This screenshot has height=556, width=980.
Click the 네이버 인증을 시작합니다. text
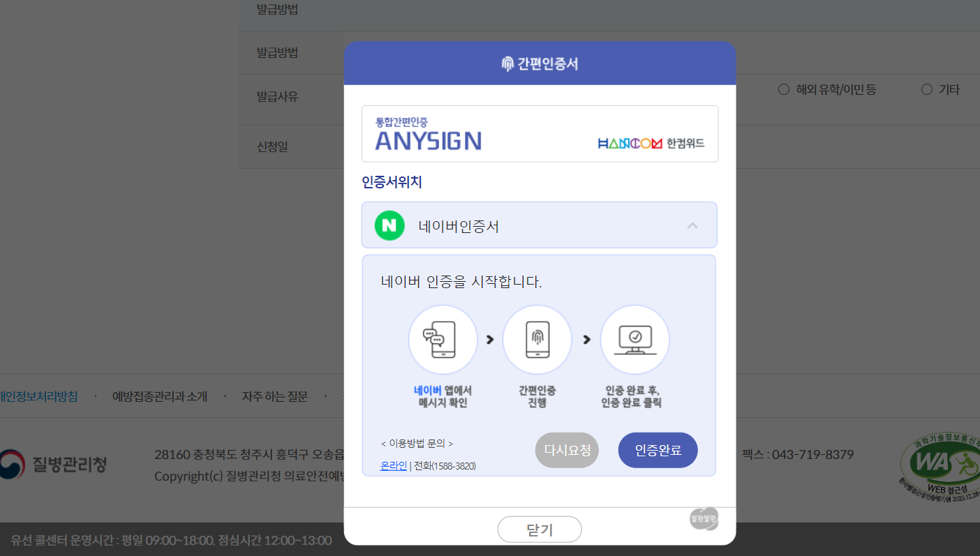pyautogui.click(x=461, y=282)
